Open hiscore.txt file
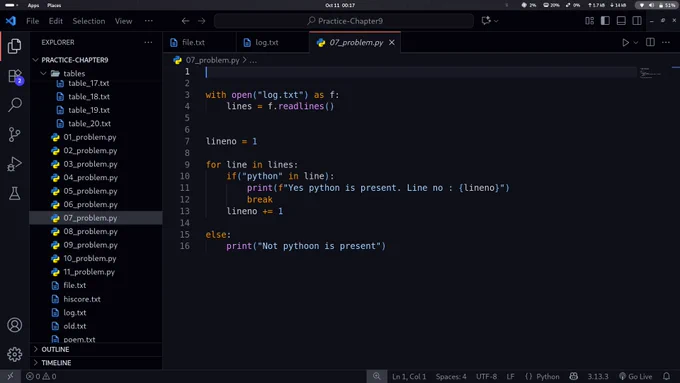The width and height of the screenshot is (680, 383). point(82,299)
